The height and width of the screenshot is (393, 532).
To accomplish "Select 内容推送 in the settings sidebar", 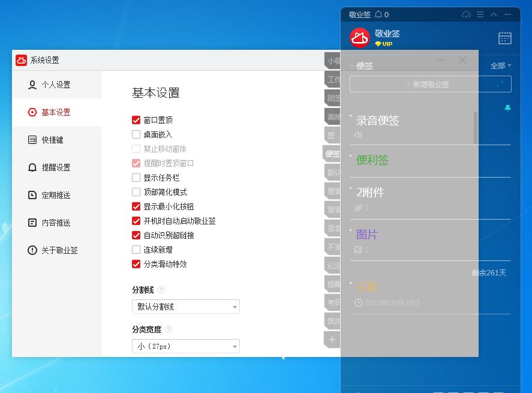I will click(57, 223).
